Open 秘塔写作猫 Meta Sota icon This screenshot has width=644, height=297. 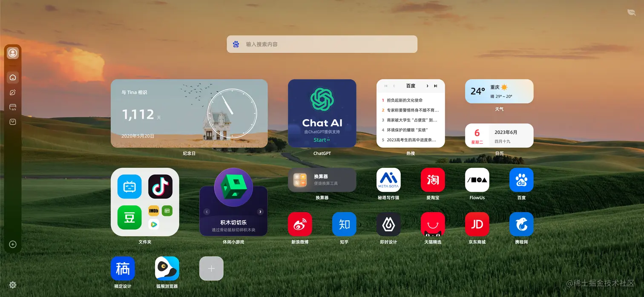point(388,180)
